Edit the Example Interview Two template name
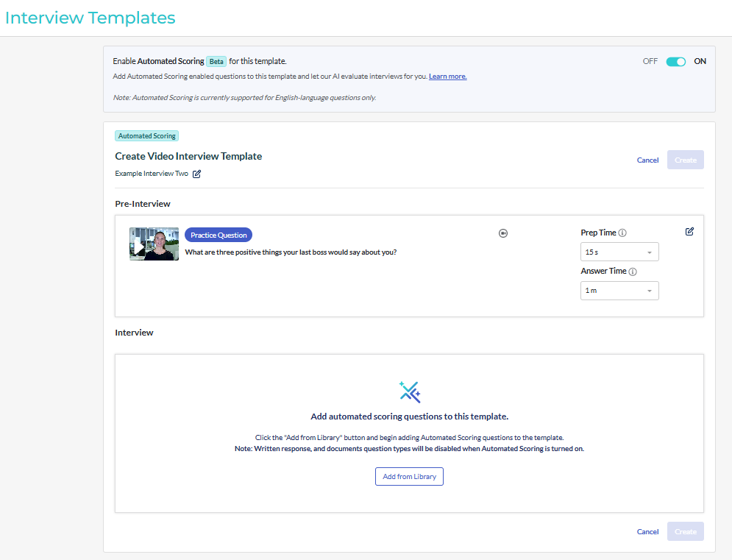 click(197, 174)
